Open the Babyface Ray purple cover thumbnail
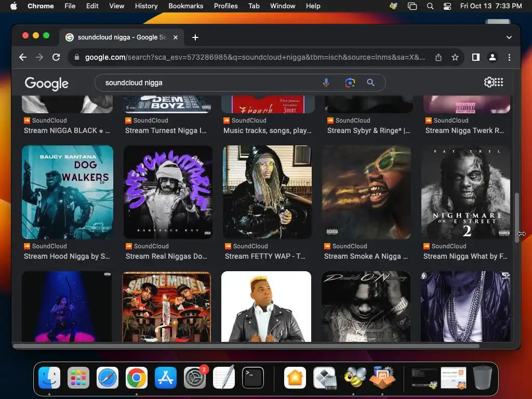The image size is (532, 399). click(x=168, y=192)
